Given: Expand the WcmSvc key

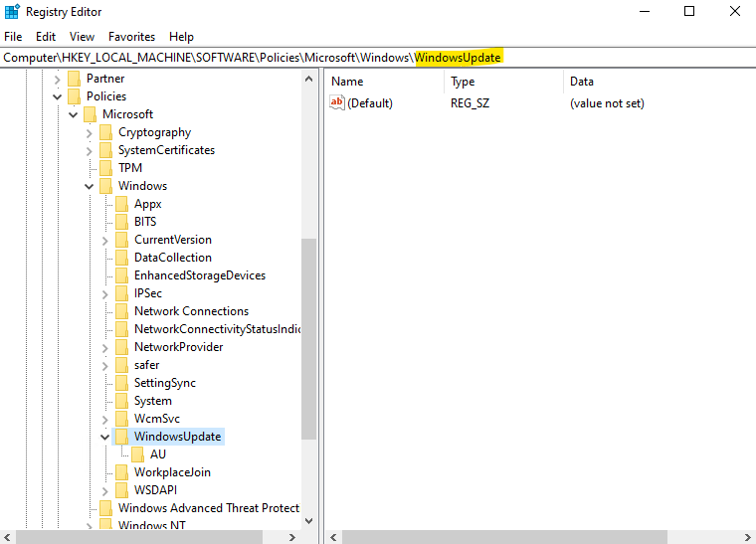Looking at the screenshot, I should click(x=105, y=420).
